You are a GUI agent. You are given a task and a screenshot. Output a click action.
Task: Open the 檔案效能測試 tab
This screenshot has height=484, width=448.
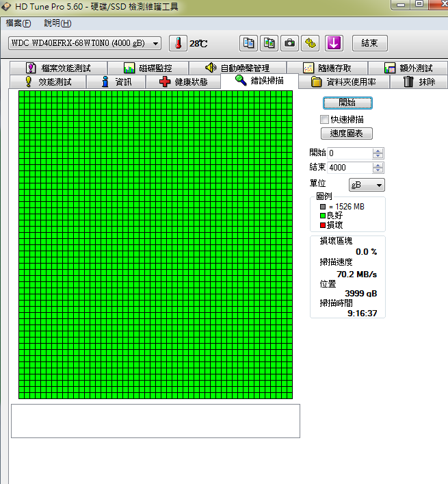click(x=59, y=68)
